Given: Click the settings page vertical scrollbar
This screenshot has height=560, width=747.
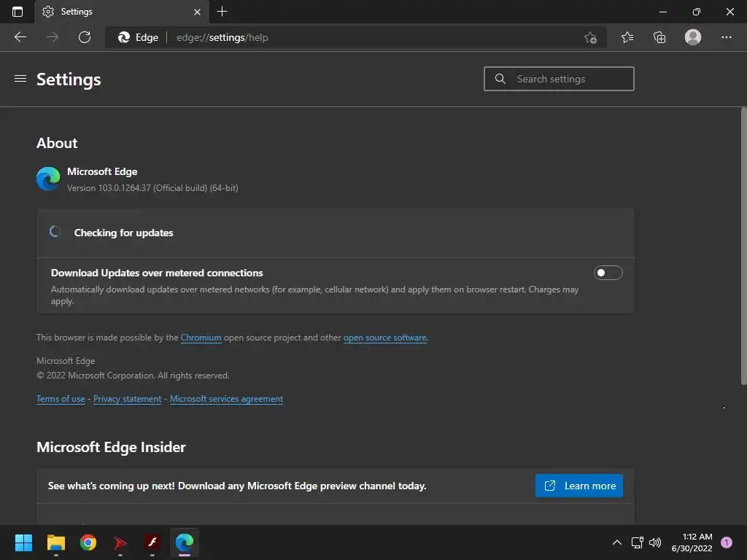Looking at the screenshot, I should (743, 246).
